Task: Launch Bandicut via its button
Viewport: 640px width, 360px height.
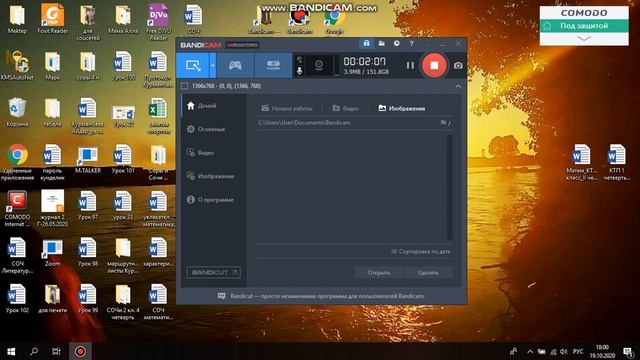Action: point(213,273)
